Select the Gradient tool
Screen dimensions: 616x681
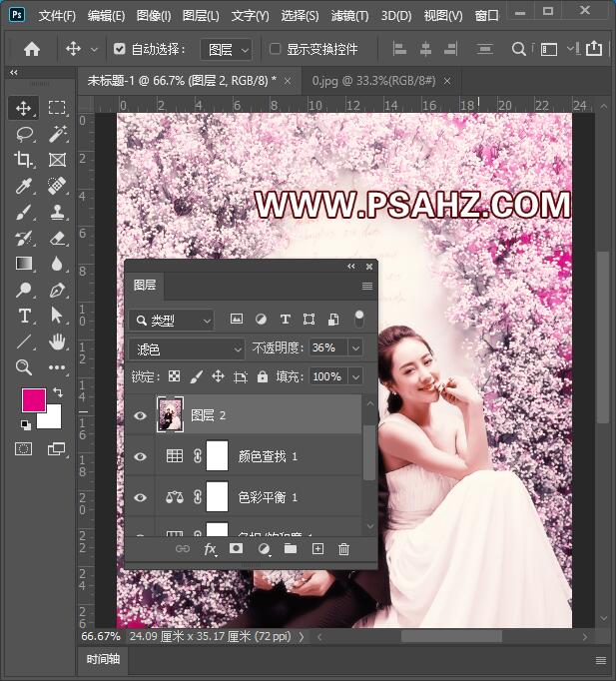(24, 264)
